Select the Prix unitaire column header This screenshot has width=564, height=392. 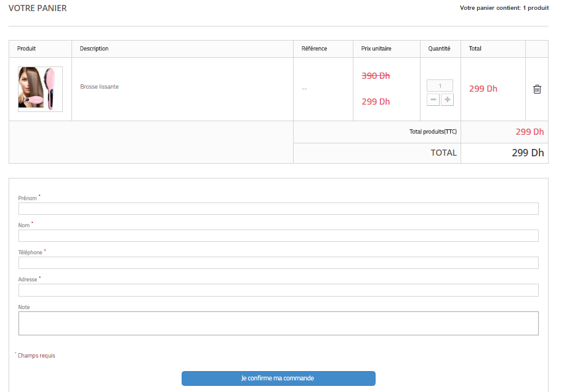pos(376,49)
